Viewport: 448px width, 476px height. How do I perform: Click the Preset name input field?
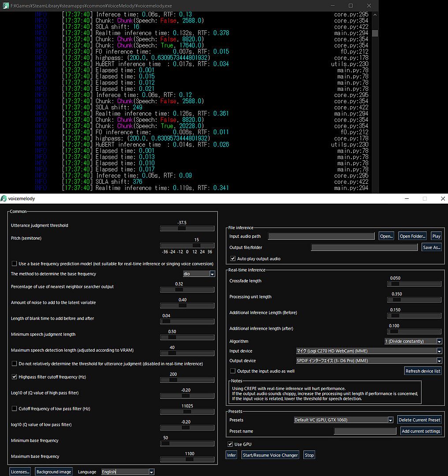pos(365,431)
